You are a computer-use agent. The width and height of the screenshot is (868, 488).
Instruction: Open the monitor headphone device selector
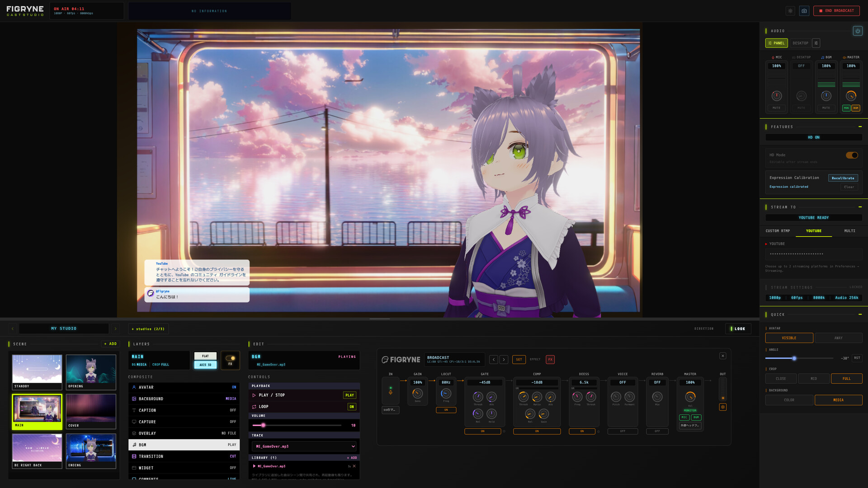pyautogui.click(x=690, y=426)
